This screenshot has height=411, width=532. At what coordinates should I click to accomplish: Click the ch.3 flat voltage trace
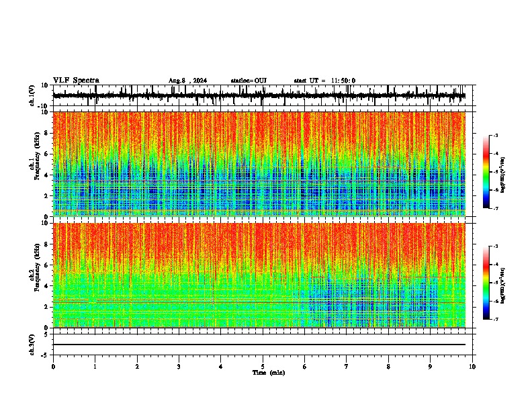click(x=259, y=345)
